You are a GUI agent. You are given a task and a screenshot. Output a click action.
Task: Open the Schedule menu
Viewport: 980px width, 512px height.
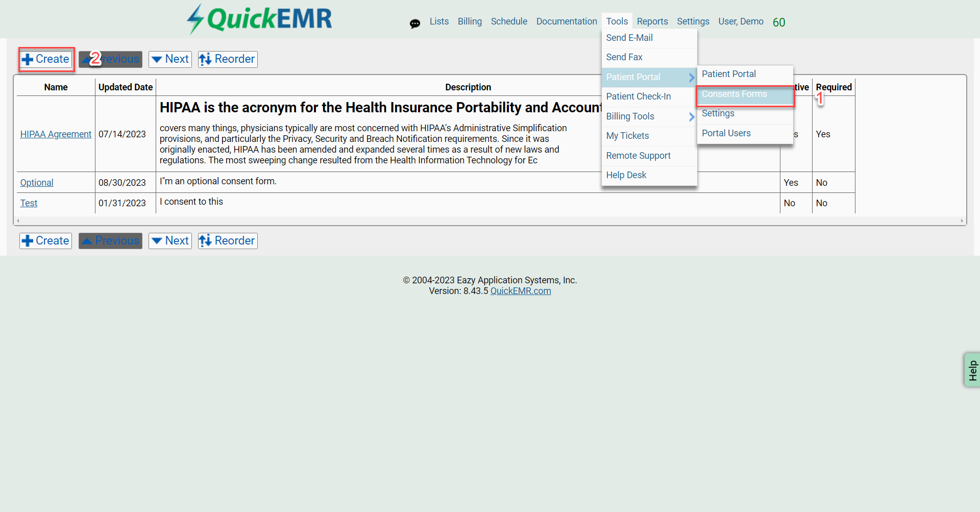click(x=509, y=21)
